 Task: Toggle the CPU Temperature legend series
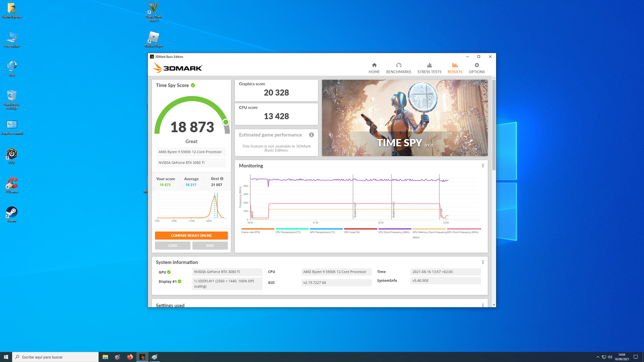tap(292, 231)
